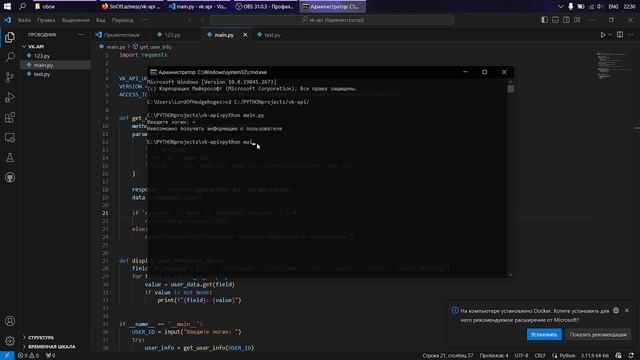Toggle the Secondary Side Bar layout button
Viewport: 640px width, 360px height.
tap(566, 20)
